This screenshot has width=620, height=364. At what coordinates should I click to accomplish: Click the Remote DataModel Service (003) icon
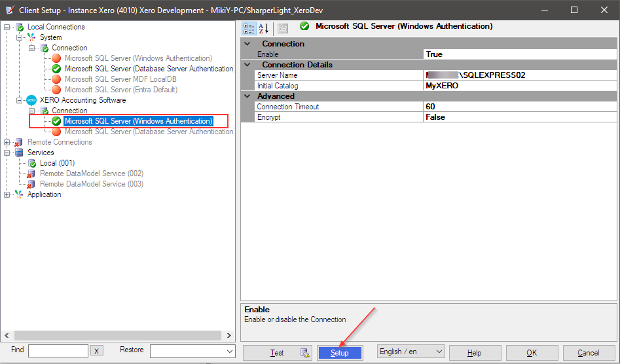coord(31,184)
